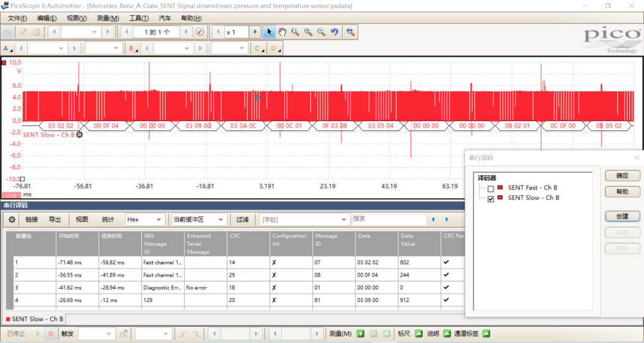This screenshot has width=644, height=343.
Task: Open the 触发 trigger mode dropdown
Action: coord(97,334)
